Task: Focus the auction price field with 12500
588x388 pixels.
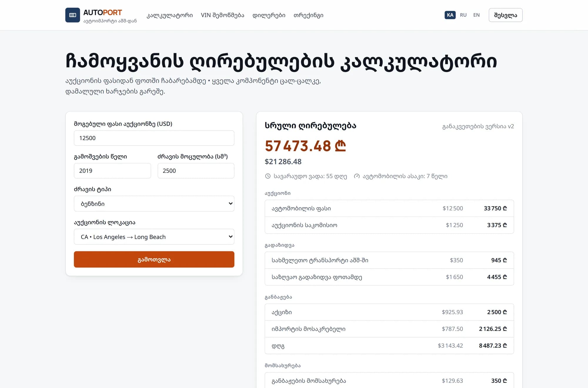Action: [154, 138]
